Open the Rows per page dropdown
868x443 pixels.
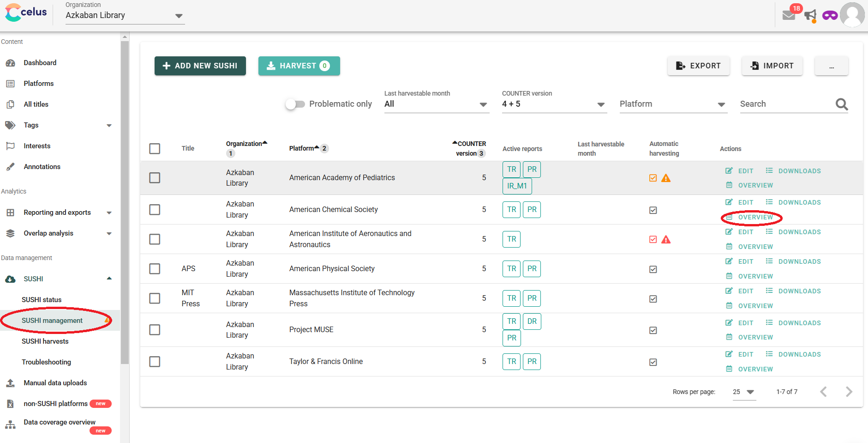click(743, 392)
